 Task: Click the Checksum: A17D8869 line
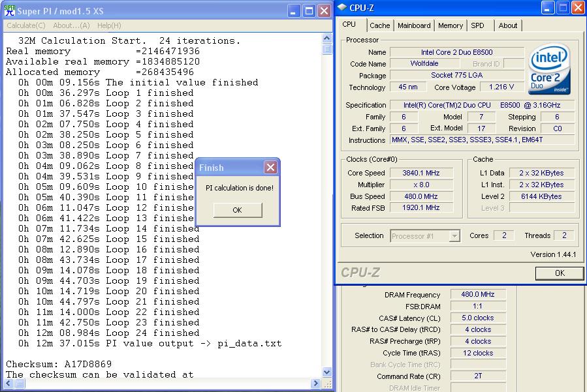click(x=59, y=364)
